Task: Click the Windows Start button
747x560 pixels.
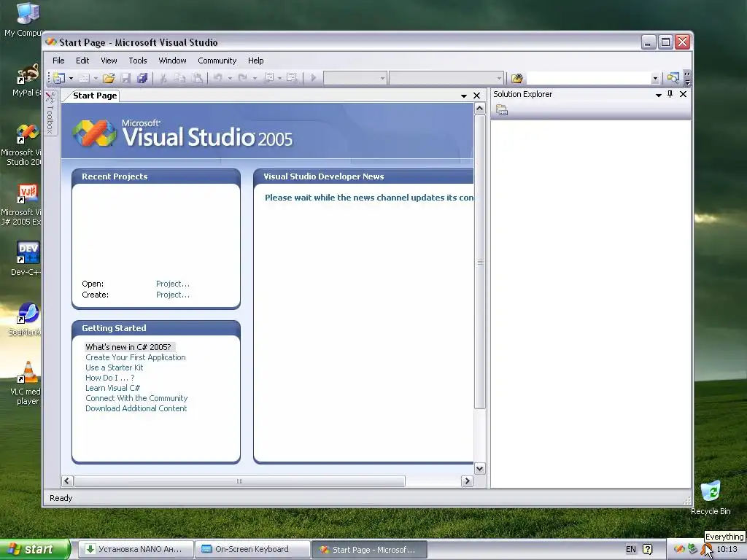Action: coord(34,550)
